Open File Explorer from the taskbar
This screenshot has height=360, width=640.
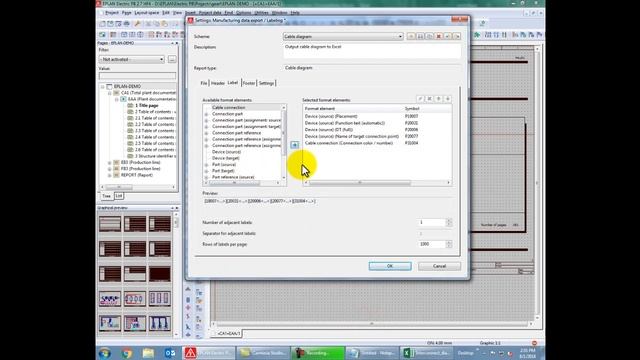click(x=148, y=353)
